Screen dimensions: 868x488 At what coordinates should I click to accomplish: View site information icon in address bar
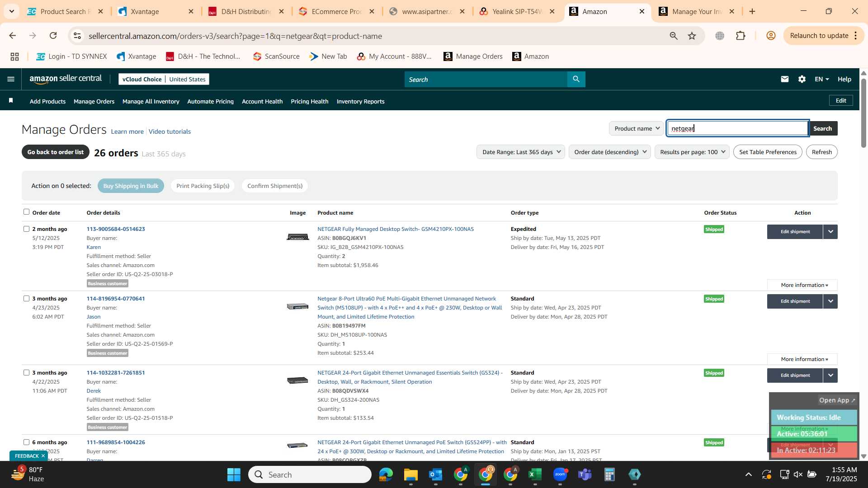click(77, 36)
